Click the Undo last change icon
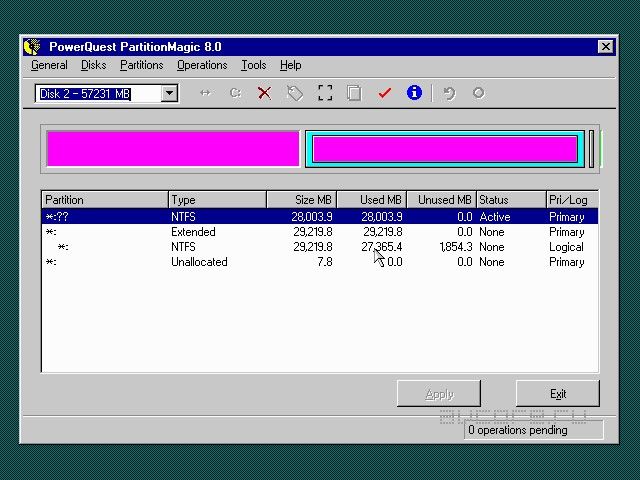Screen dimensions: 640x480 pos(449,93)
